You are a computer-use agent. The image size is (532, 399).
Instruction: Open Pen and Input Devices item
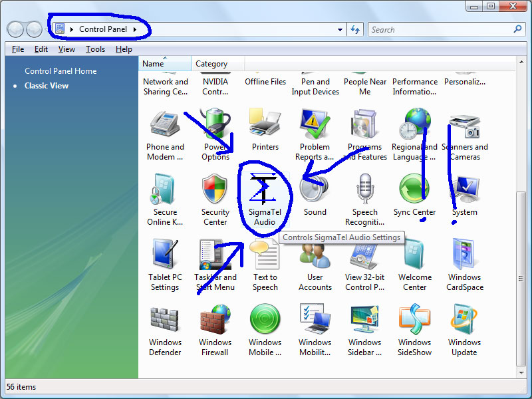(315, 85)
